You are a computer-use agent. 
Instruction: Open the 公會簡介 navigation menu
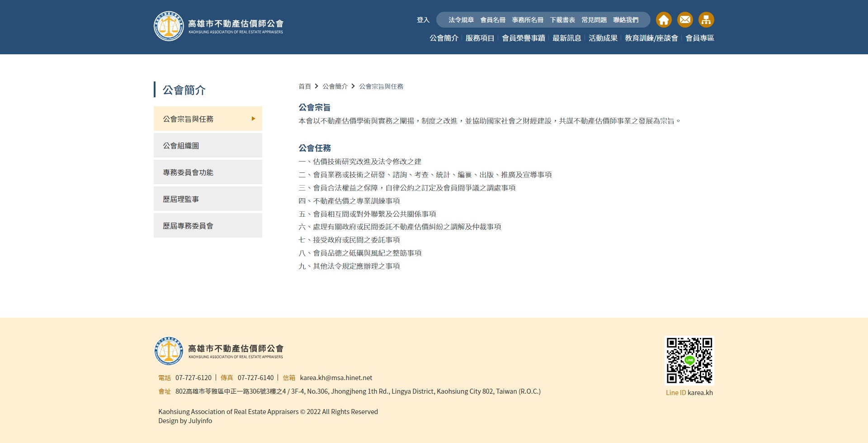coord(443,38)
